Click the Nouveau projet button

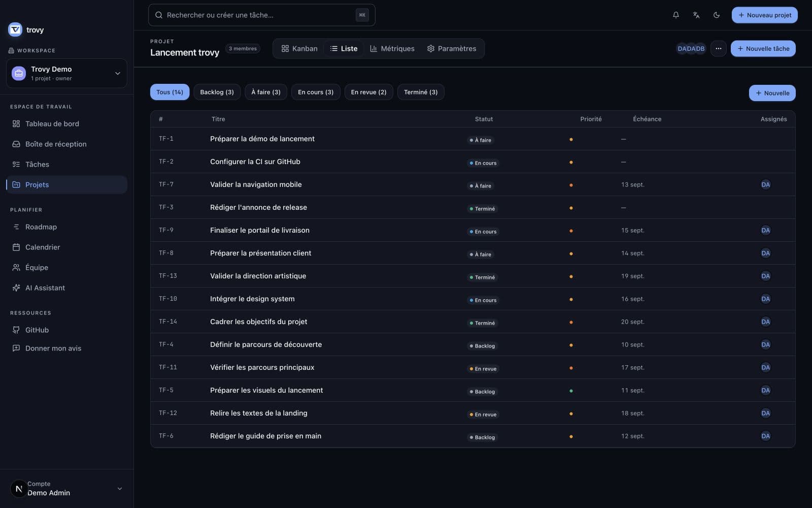[x=765, y=15]
